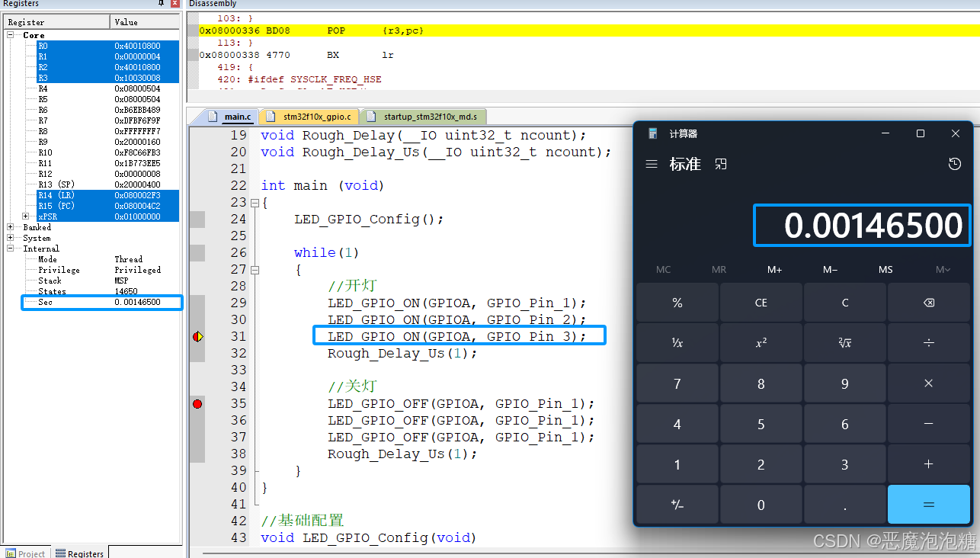Click the calculator plus key
This screenshot has height=558, width=980.
tap(928, 464)
